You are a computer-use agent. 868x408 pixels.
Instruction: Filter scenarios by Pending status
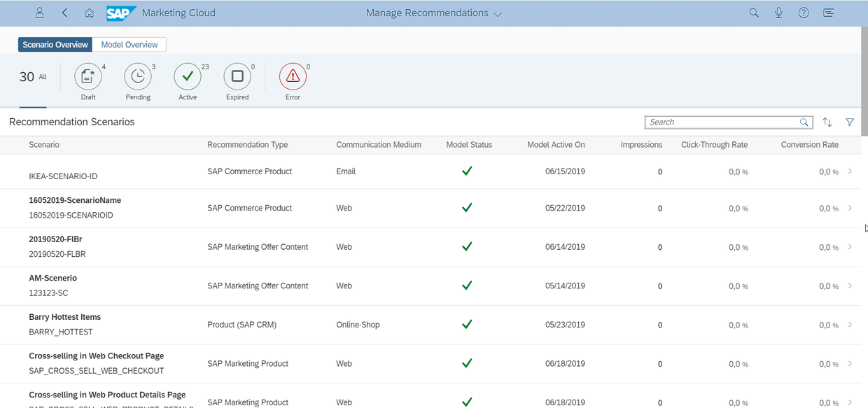coord(138,76)
